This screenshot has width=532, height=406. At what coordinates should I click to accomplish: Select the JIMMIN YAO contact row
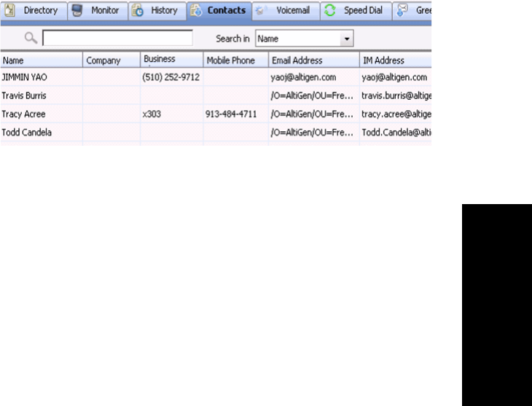coord(216,77)
